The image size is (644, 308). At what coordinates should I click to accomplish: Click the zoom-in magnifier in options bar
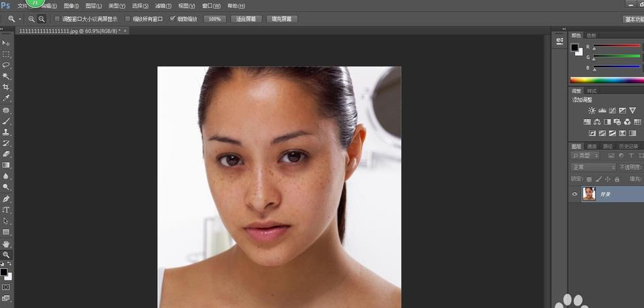[x=32, y=19]
